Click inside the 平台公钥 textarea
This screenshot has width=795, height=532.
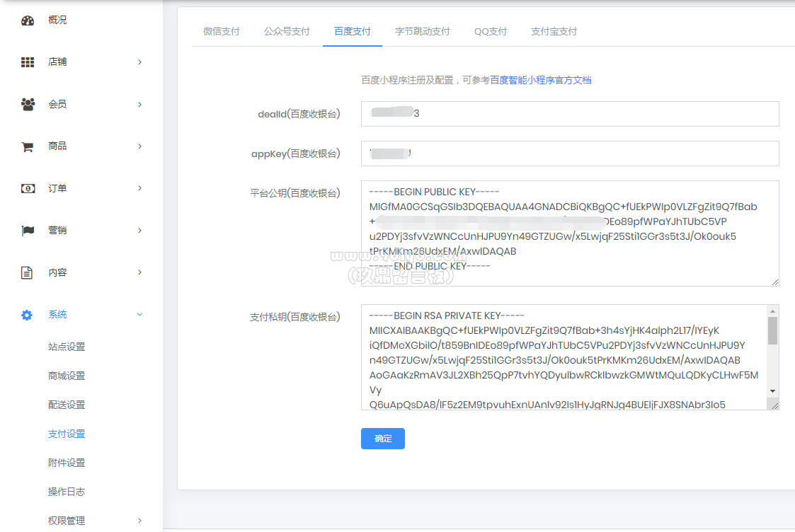[x=570, y=233]
